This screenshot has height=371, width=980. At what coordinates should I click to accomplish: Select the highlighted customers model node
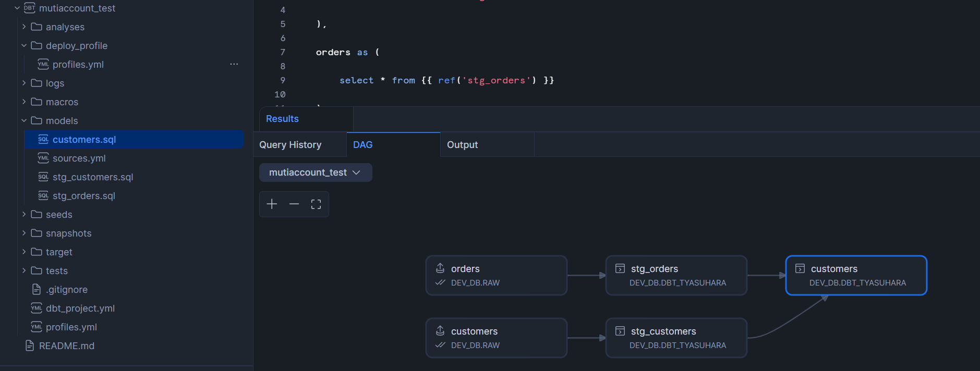[x=856, y=275]
